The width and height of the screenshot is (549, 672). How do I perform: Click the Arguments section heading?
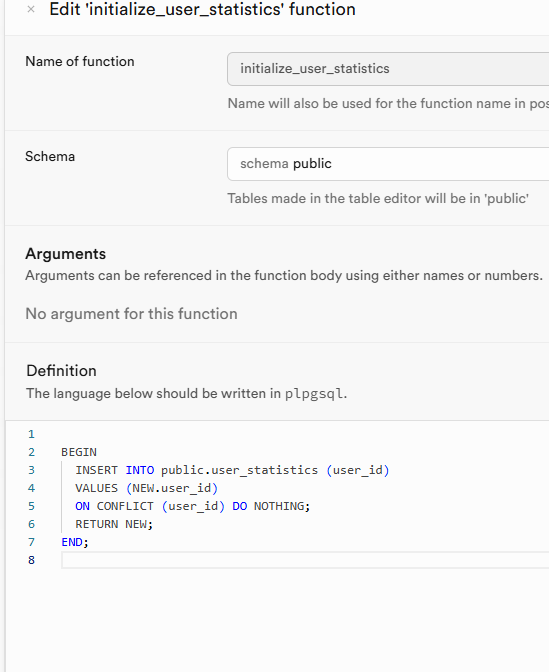click(66, 254)
